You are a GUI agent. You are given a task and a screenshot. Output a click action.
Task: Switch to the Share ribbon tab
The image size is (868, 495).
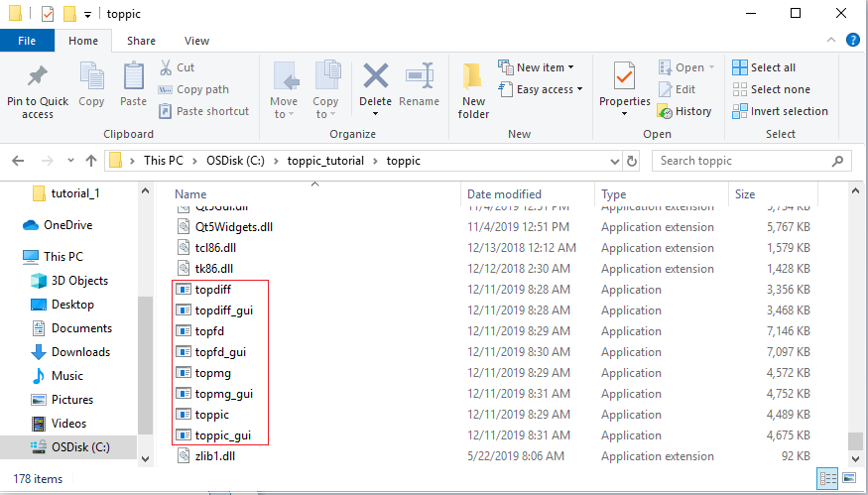tap(141, 41)
